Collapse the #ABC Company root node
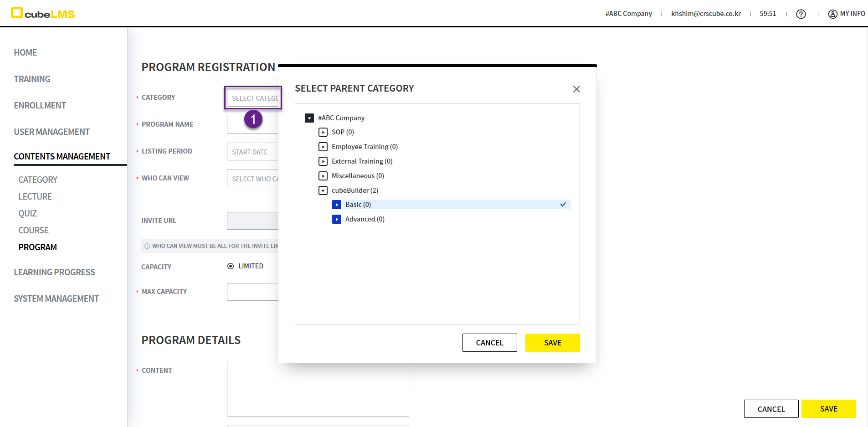Viewport: 868px width, 427px height. pyautogui.click(x=309, y=118)
